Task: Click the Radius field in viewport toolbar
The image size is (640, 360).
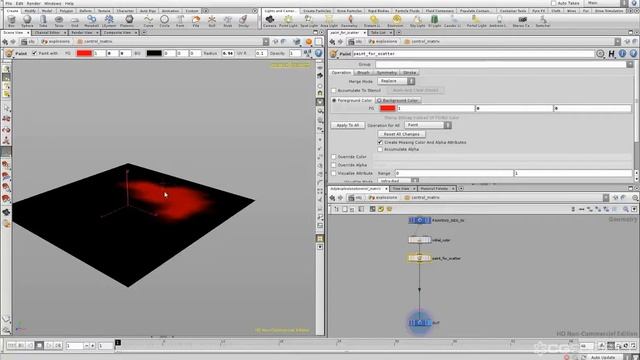Action: click(x=228, y=53)
